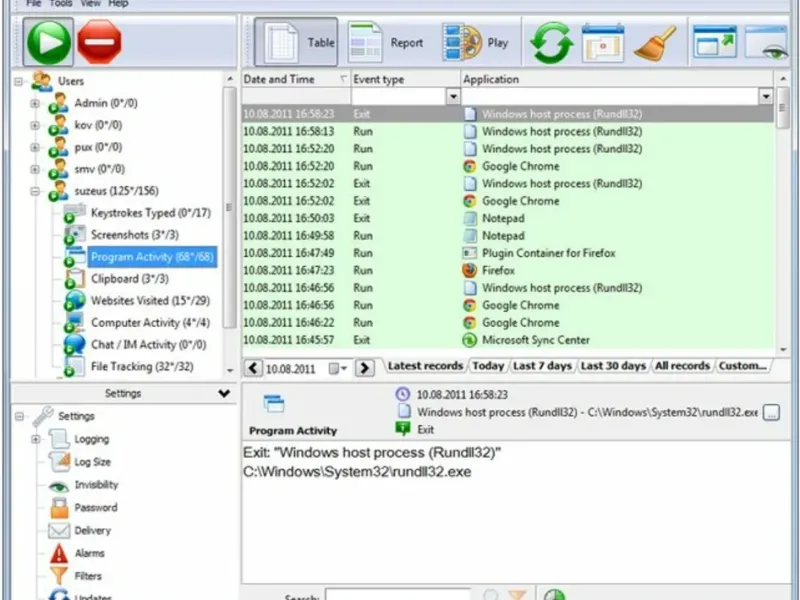Open Filters settings
Viewport: 800px width, 600px height.
88,576
